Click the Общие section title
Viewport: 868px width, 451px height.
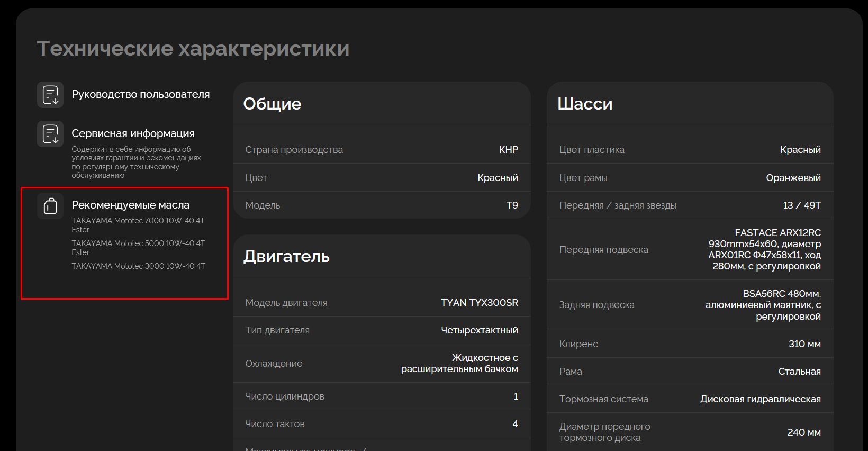[x=272, y=104]
